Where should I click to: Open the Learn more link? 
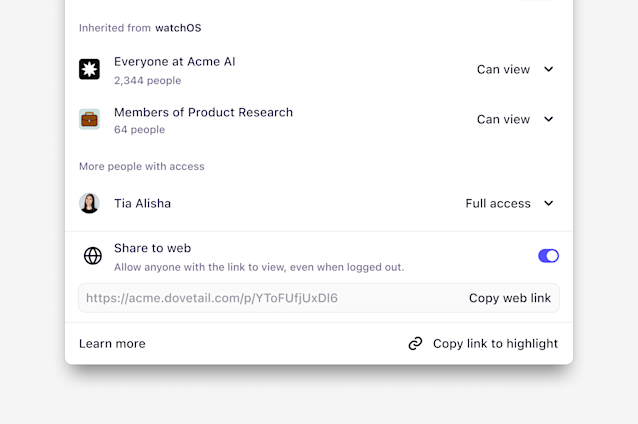pyautogui.click(x=112, y=344)
